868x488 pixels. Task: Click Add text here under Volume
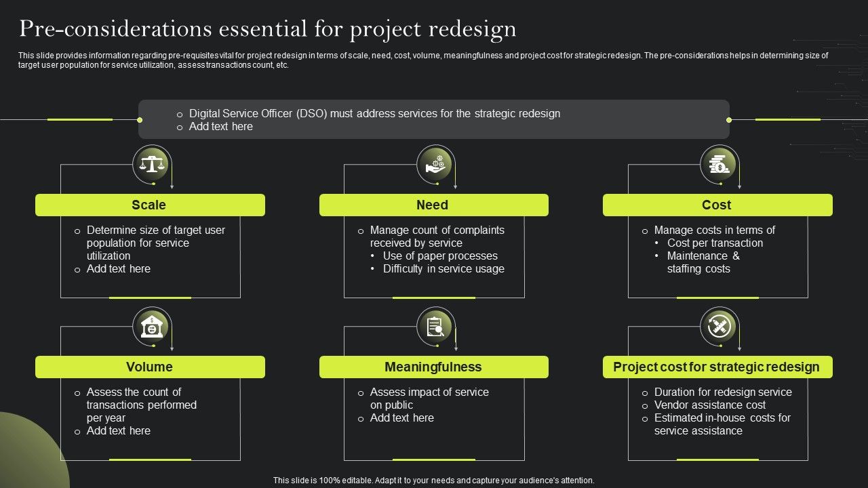[118, 431]
